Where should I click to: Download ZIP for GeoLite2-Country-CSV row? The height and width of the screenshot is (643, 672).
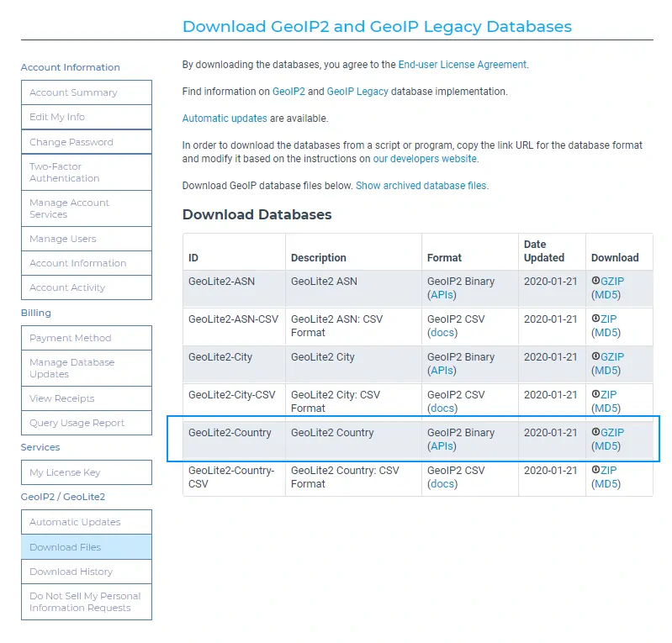[608, 471]
